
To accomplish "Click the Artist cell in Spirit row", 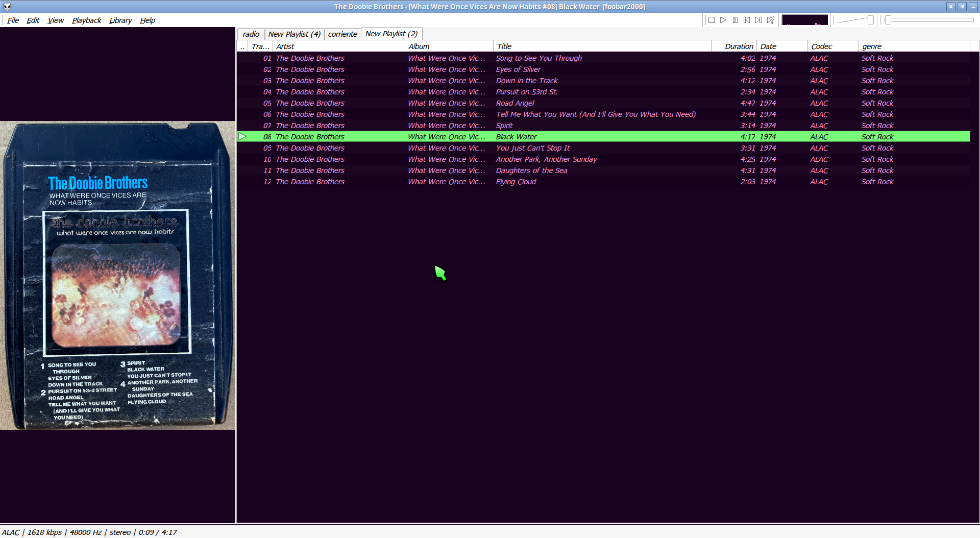I will pyautogui.click(x=310, y=126).
